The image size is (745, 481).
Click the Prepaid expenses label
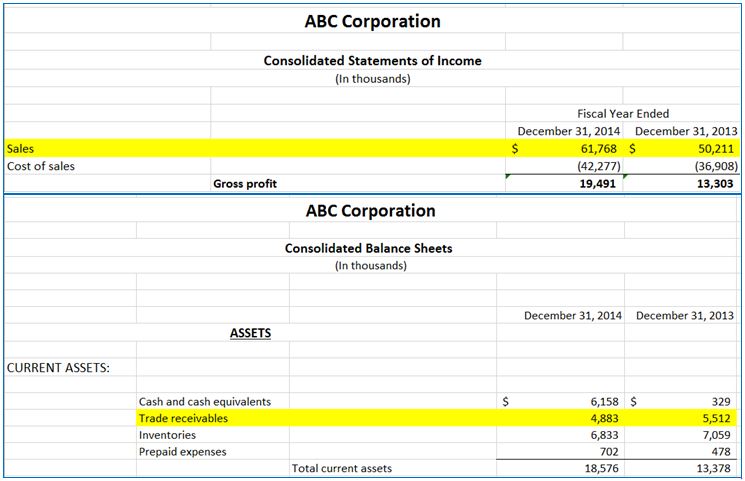click(x=182, y=452)
